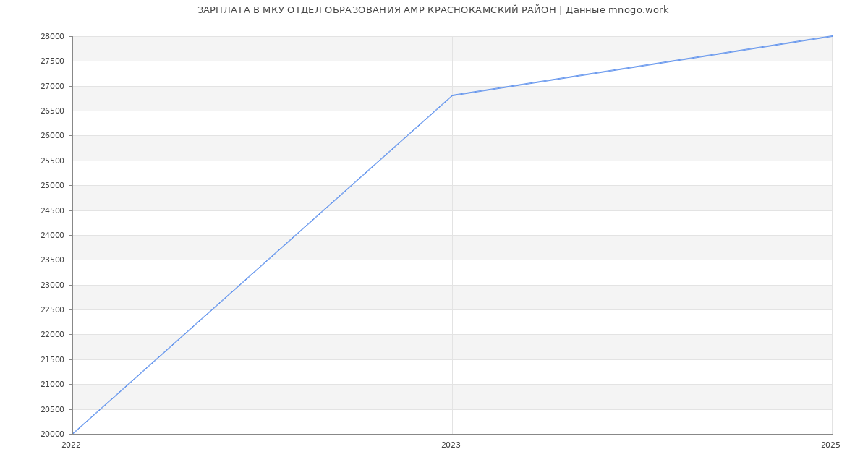Viewport: 868px width, 470px height.
Task: Click the 2022 starting point of the line
Action: (x=73, y=434)
